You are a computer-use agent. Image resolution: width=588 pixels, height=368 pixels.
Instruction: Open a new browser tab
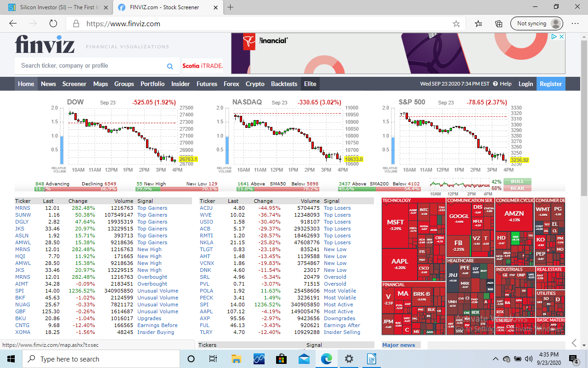(x=231, y=7)
